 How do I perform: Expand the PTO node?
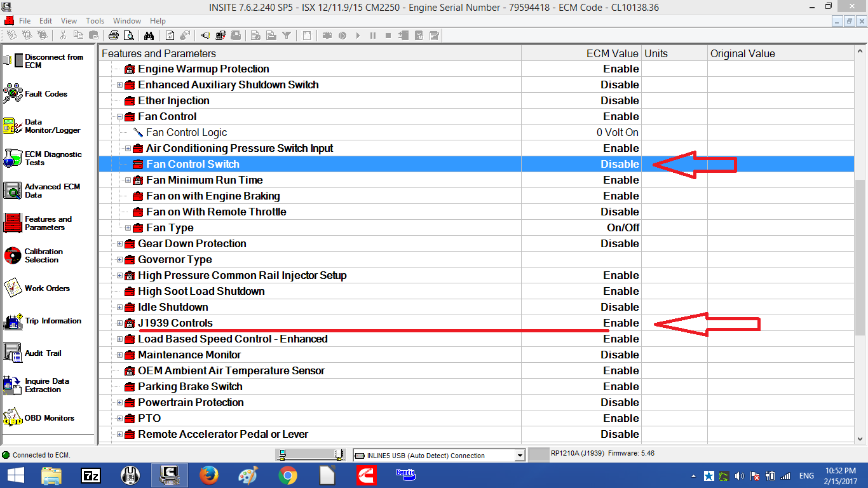[x=119, y=418]
